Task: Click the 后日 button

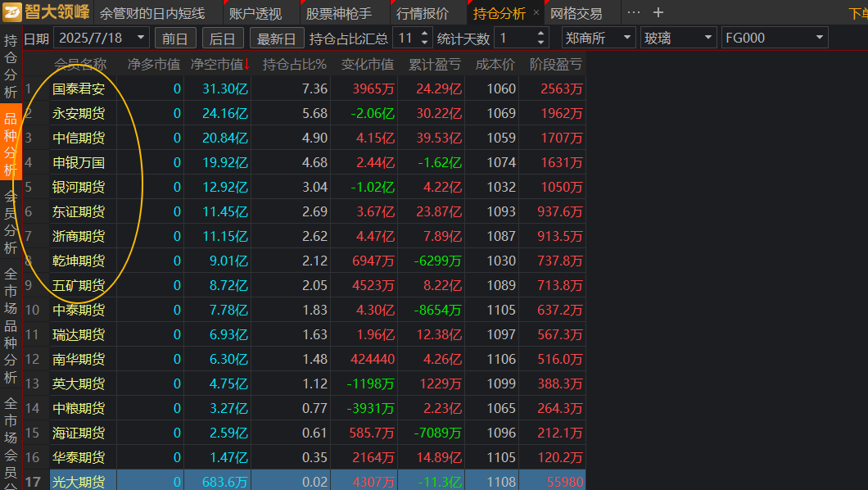Action: [x=223, y=39]
